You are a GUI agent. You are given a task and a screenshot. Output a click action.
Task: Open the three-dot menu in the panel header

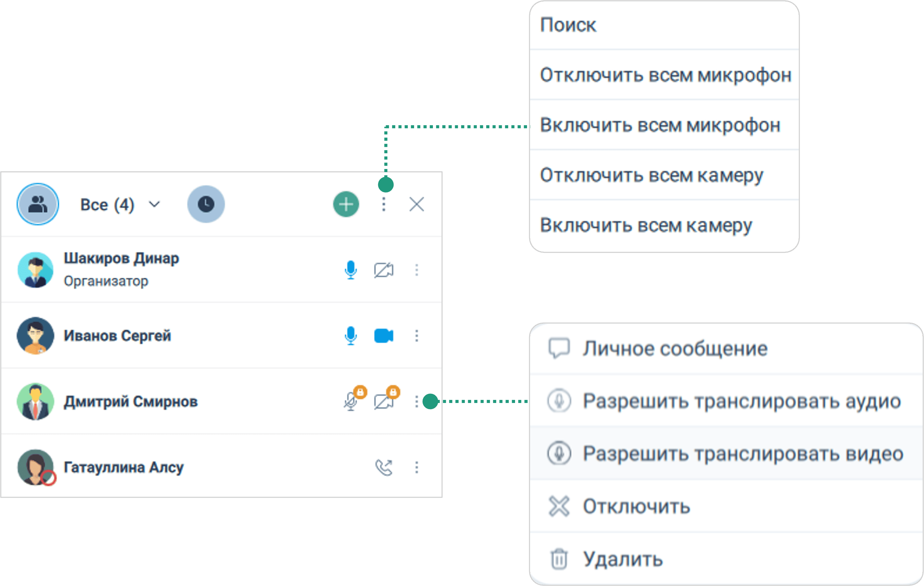[383, 204]
